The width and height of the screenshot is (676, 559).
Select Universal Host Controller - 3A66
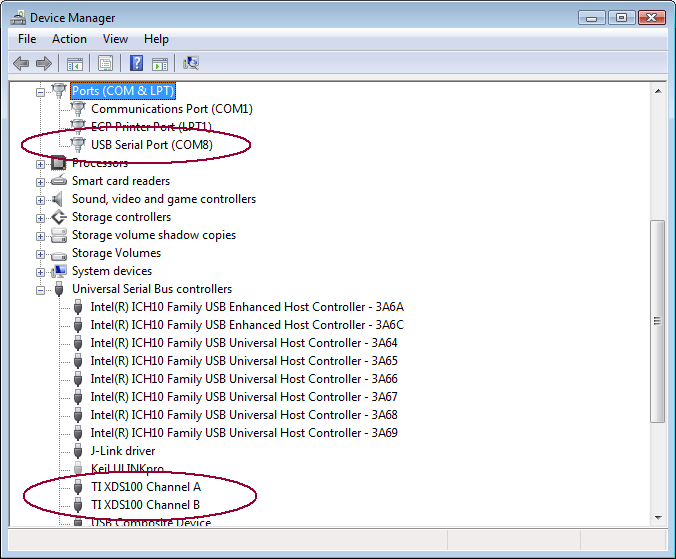pos(244,379)
